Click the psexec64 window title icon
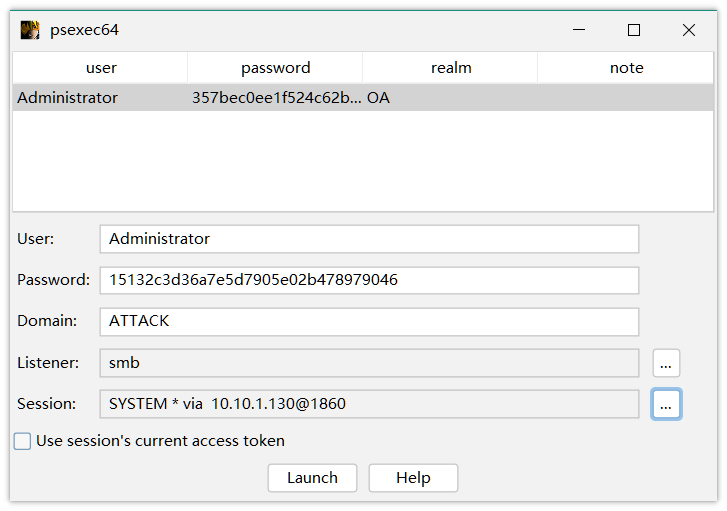 point(30,30)
